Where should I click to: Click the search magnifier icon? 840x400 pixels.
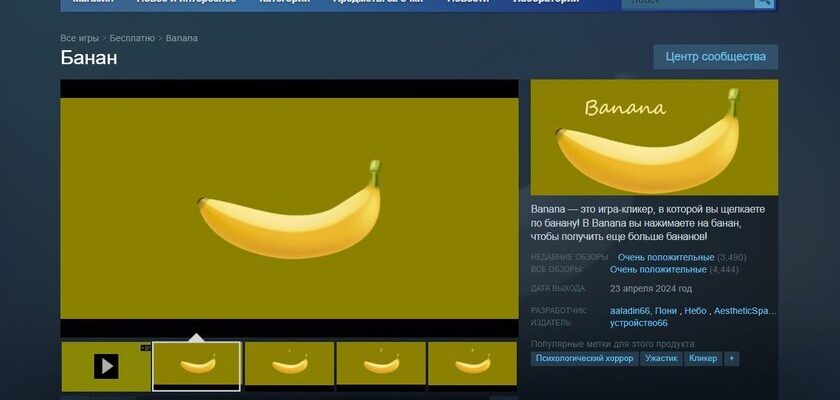tap(763, 3)
